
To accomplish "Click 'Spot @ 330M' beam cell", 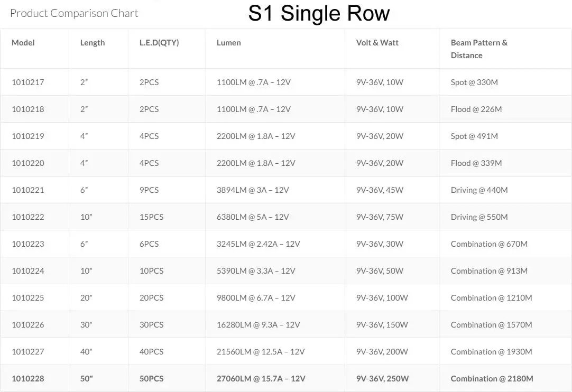I will click(x=474, y=82).
